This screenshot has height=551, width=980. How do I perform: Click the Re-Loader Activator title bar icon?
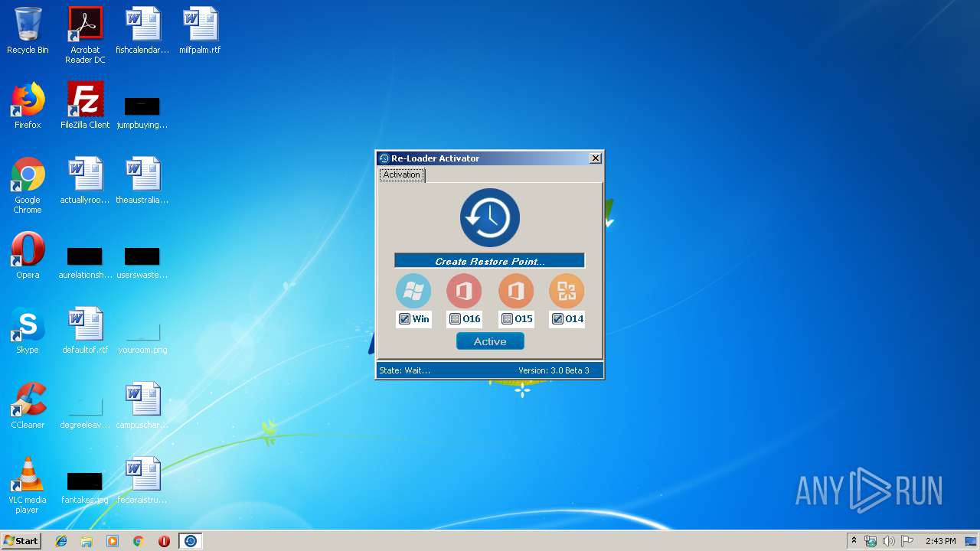click(384, 158)
